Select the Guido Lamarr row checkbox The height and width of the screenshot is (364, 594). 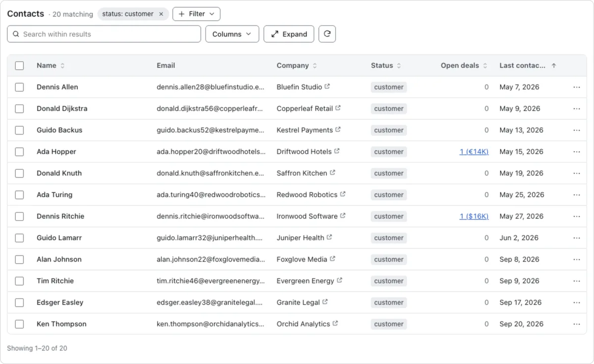[19, 238]
